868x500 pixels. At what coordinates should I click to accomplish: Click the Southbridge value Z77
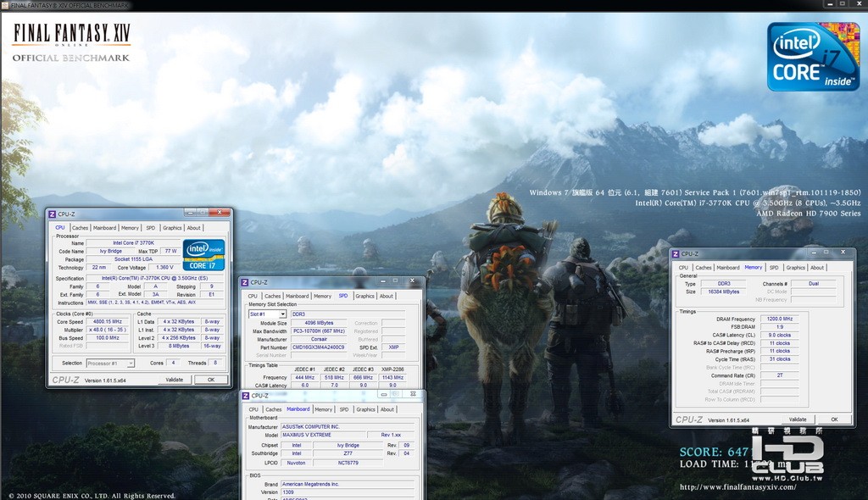click(x=348, y=453)
